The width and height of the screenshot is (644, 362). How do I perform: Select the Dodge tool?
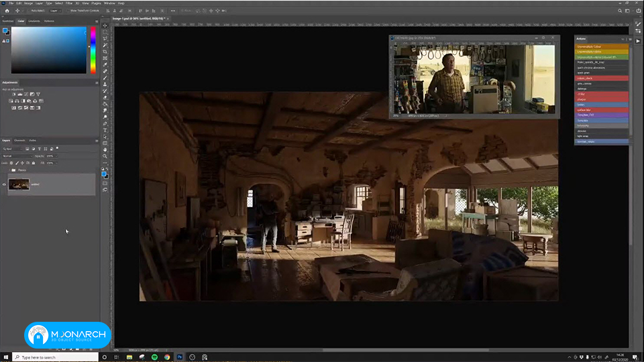(x=105, y=117)
